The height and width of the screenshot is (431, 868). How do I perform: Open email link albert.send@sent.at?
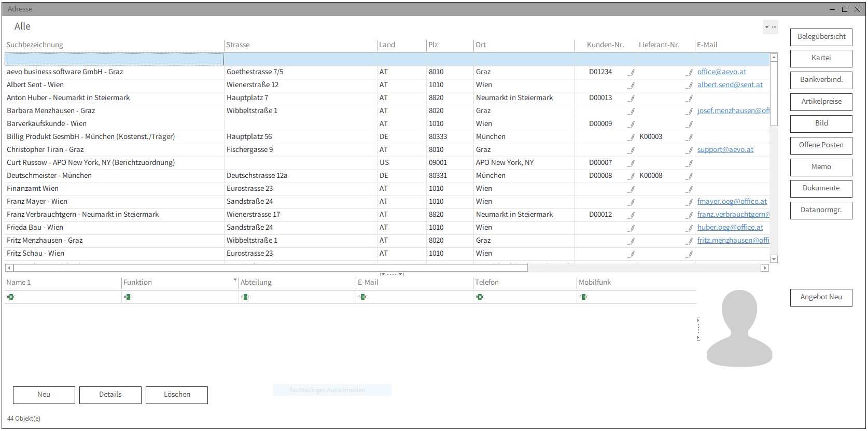pyautogui.click(x=730, y=85)
